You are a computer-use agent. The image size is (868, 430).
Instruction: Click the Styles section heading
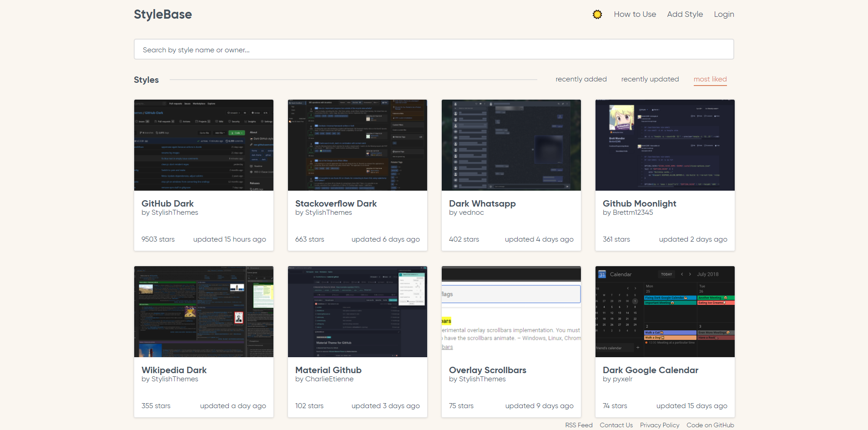tap(146, 80)
